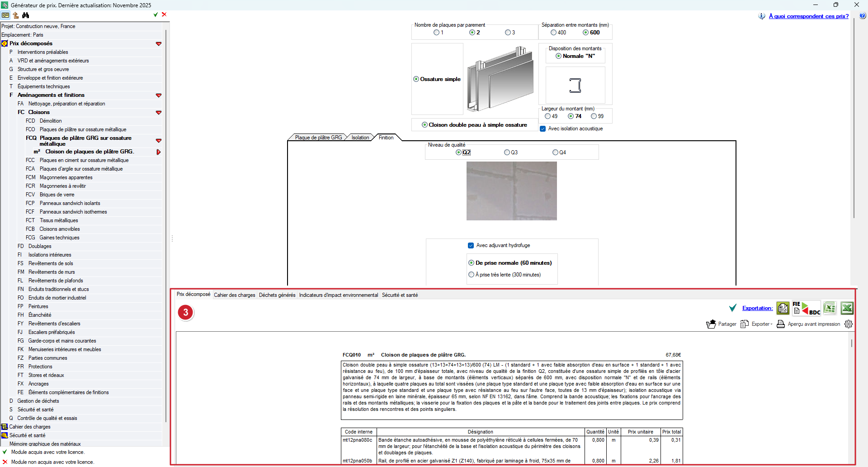The height and width of the screenshot is (467, 868).
Task: Expand Gestion de déchets chapter
Action: (x=38, y=401)
